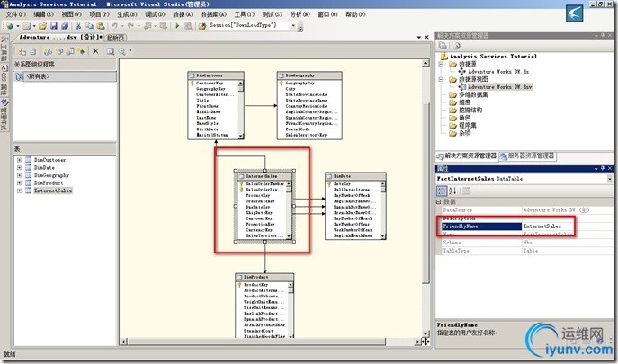Screen dimensions: 618x364
Task: Select the 挖掘结构 folder
Action: pos(470,111)
